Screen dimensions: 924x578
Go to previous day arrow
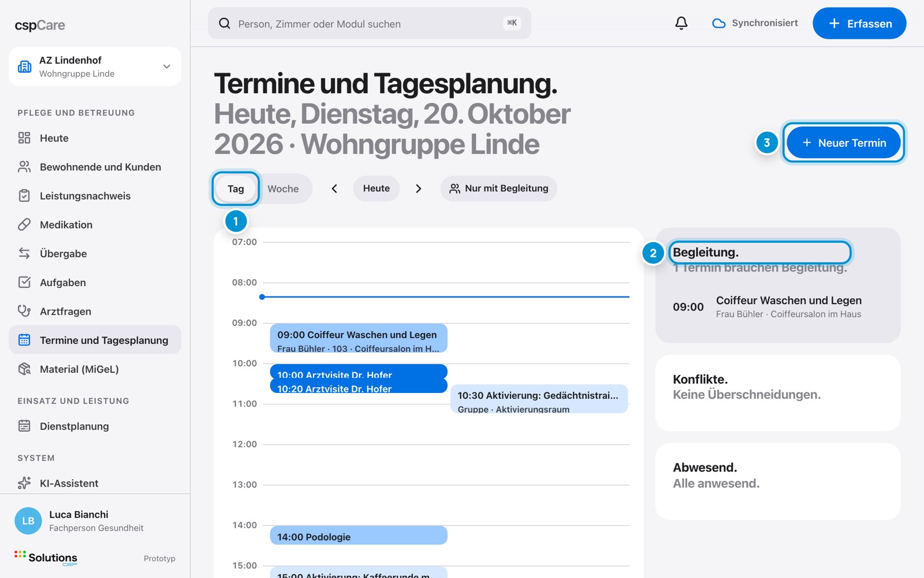334,188
